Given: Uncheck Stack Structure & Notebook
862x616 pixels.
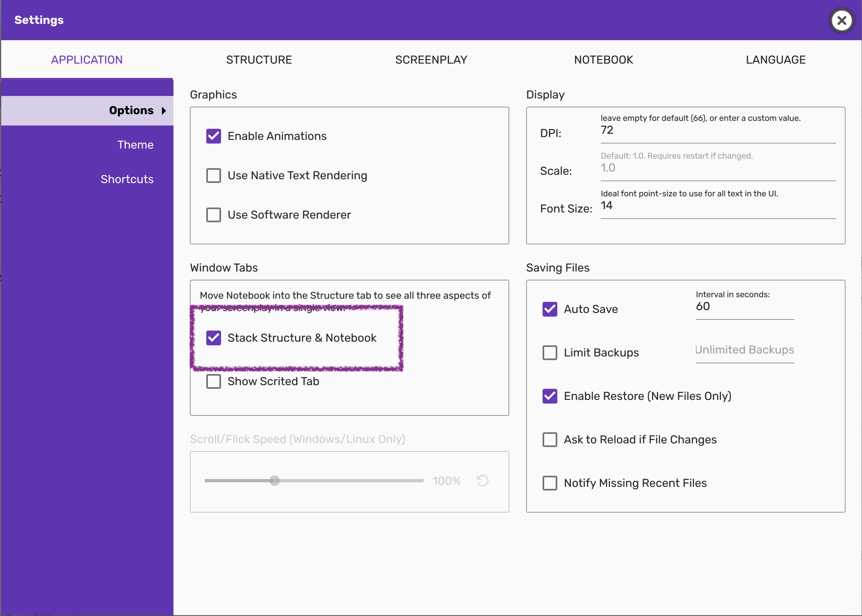Looking at the screenshot, I should pyautogui.click(x=214, y=338).
